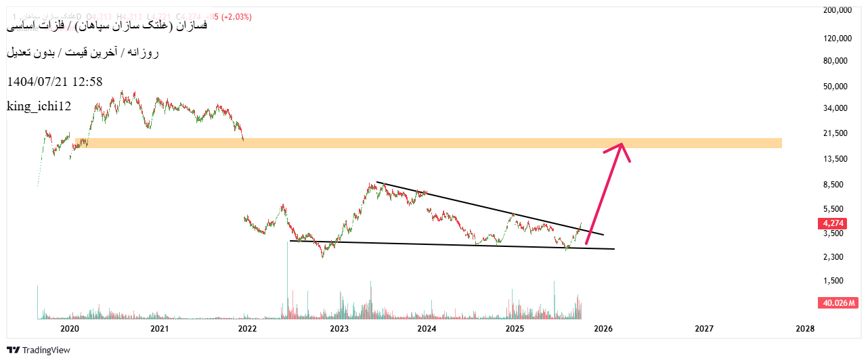Click the 200,000 price axis label
868x362 pixels.
837,11
